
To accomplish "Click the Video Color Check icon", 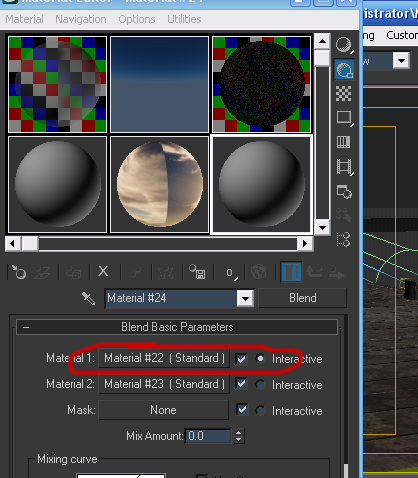I will click(x=344, y=142).
